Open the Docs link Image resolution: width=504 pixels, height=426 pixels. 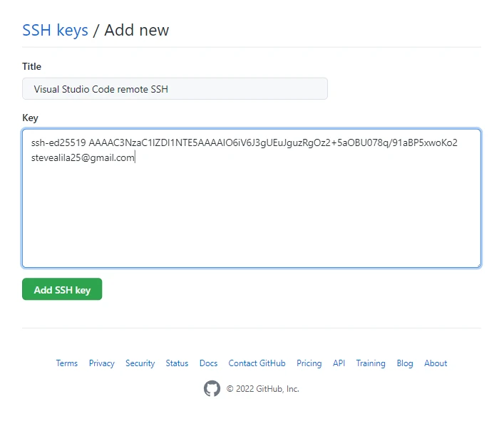208,363
